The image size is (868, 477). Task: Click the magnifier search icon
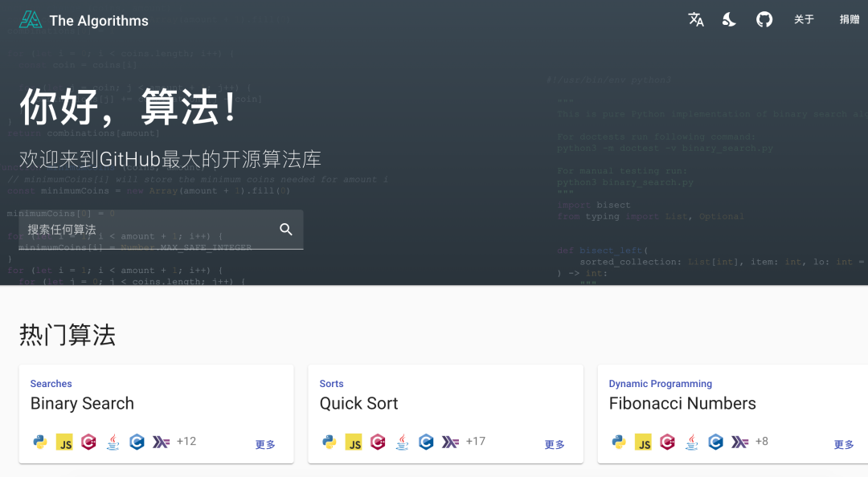coord(285,229)
